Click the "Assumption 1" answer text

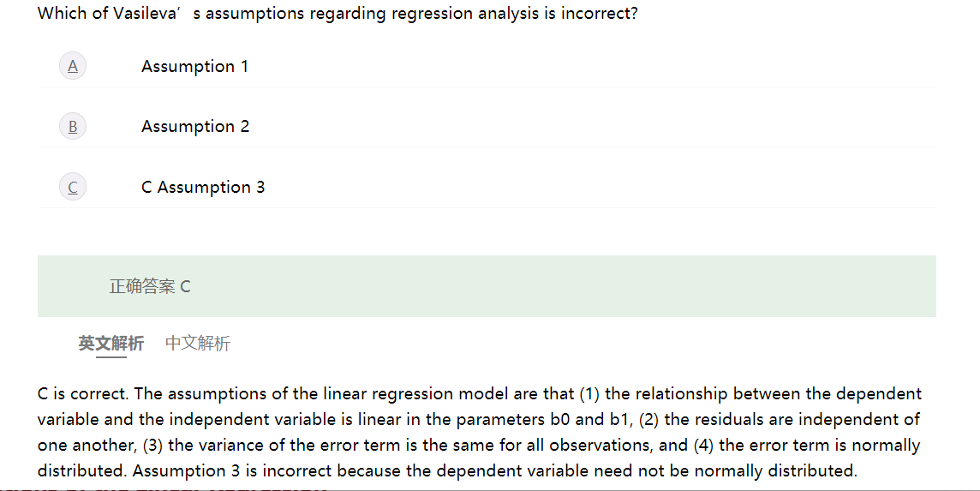coord(194,66)
